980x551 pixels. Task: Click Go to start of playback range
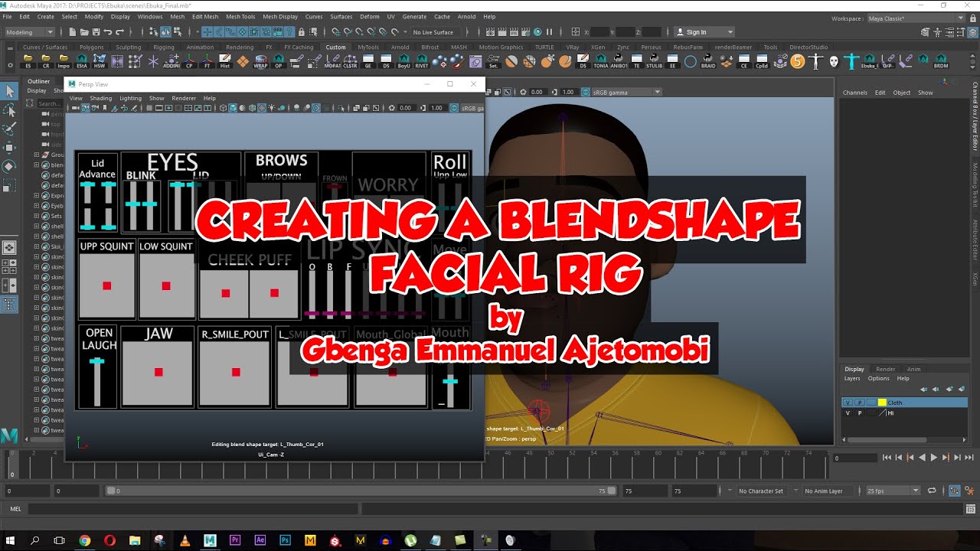tap(887, 458)
